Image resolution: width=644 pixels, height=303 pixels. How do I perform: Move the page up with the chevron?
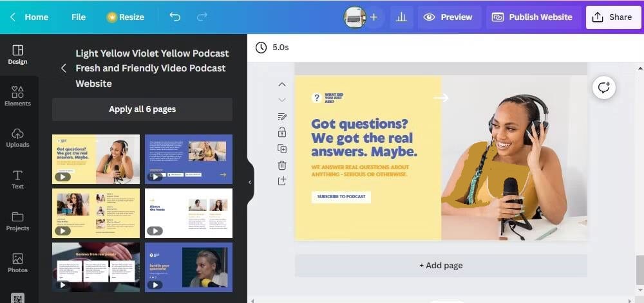(x=282, y=84)
